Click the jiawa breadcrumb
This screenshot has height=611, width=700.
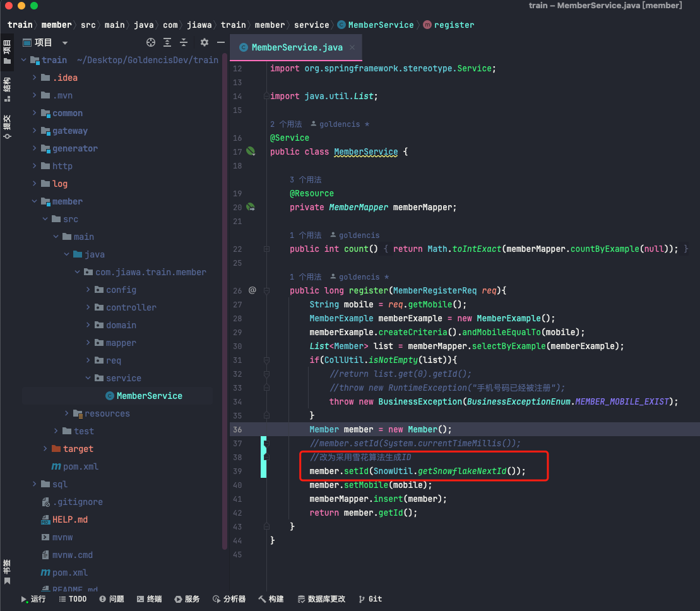coord(199,25)
